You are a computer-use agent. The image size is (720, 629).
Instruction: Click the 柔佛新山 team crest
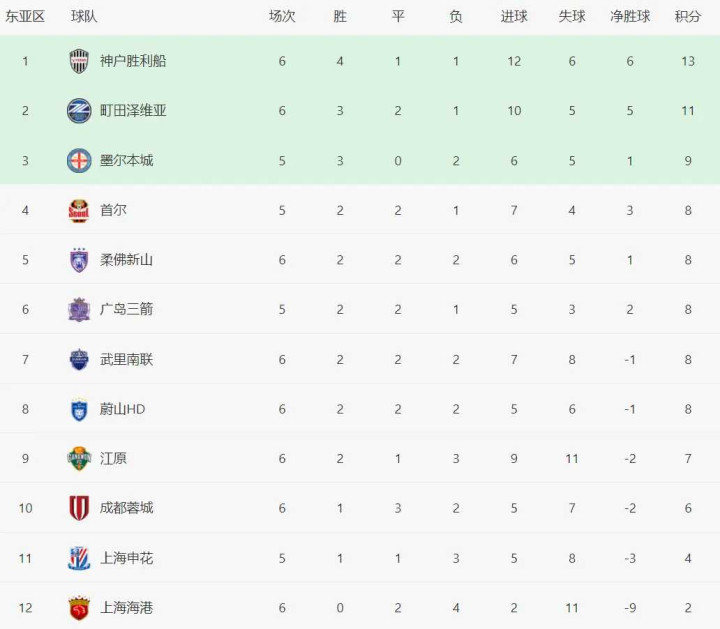coord(79,260)
